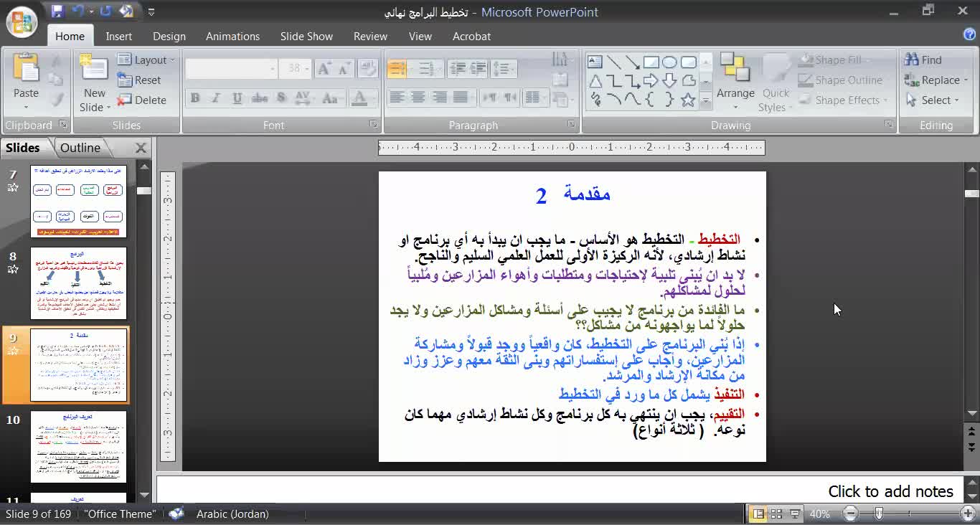Screen dimensions: 980x525
Task: Select the Left Brace shape
Action: [x=651, y=100]
